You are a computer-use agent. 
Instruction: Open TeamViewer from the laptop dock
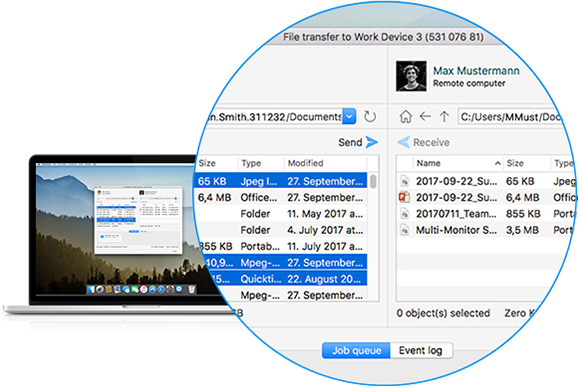click(x=179, y=289)
